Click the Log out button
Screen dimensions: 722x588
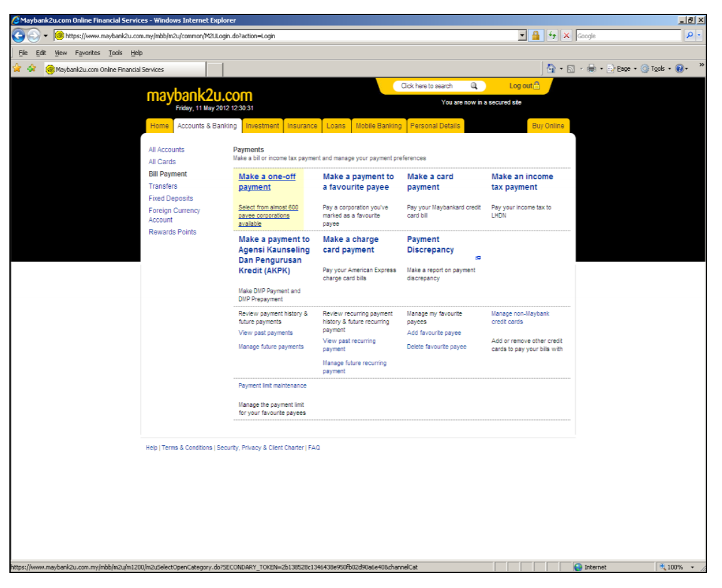[x=524, y=86]
